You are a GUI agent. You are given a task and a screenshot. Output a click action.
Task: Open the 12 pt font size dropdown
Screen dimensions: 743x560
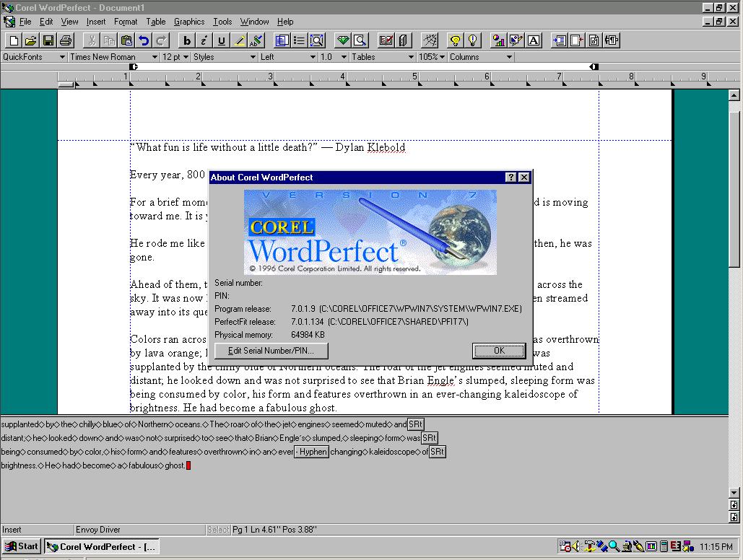(x=186, y=57)
